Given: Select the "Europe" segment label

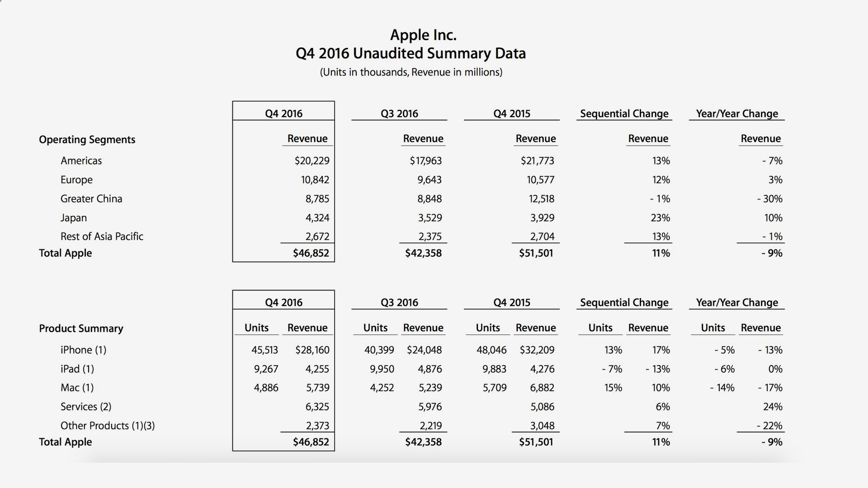Looking at the screenshot, I should click(x=76, y=180).
